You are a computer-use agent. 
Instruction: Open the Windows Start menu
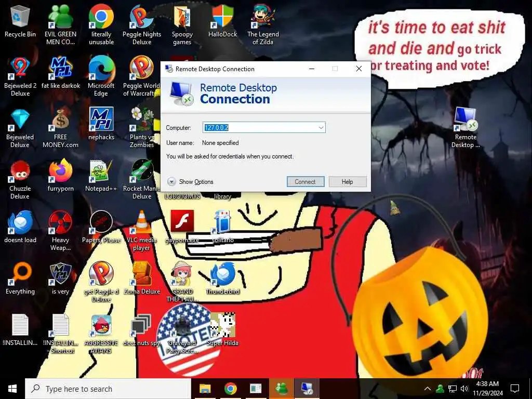click(x=12, y=389)
